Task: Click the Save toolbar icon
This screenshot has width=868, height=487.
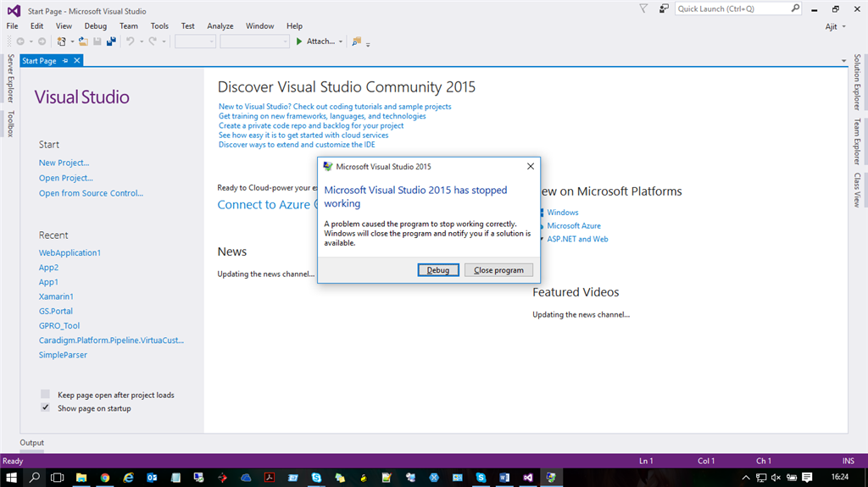Action: pyautogui.click(x=97, y=42)
